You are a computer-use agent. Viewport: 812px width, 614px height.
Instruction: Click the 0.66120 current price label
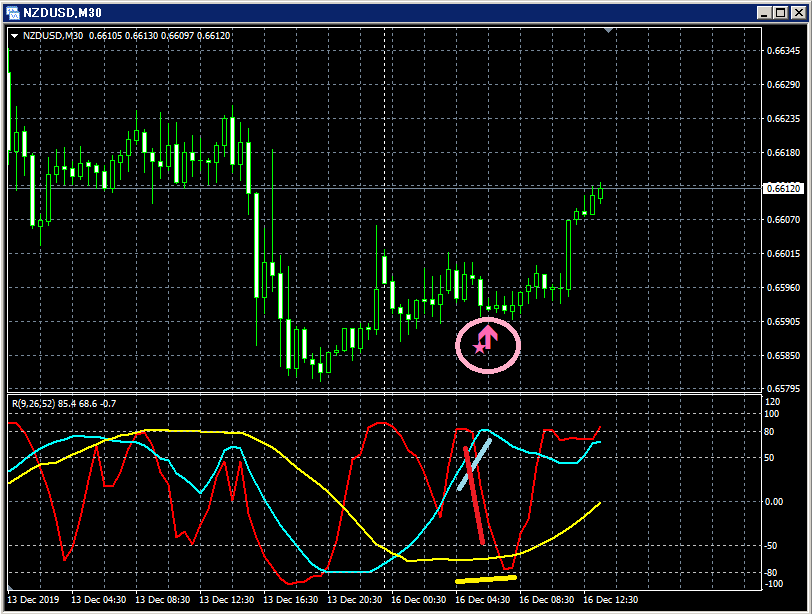[783, 188]
